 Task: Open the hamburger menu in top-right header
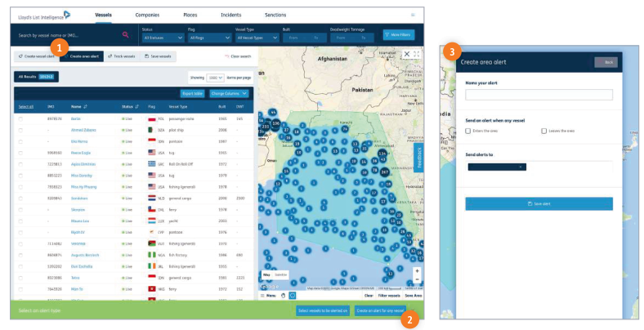coord(413,15)
